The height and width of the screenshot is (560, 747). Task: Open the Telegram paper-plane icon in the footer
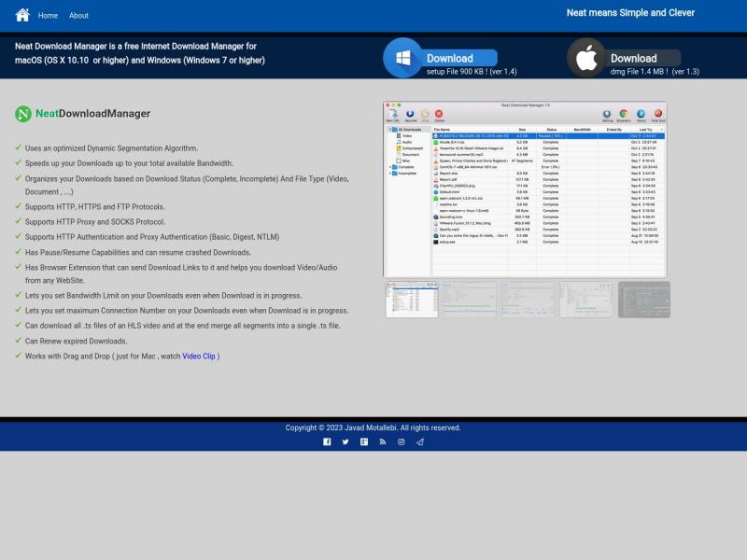tap(419, 441)
